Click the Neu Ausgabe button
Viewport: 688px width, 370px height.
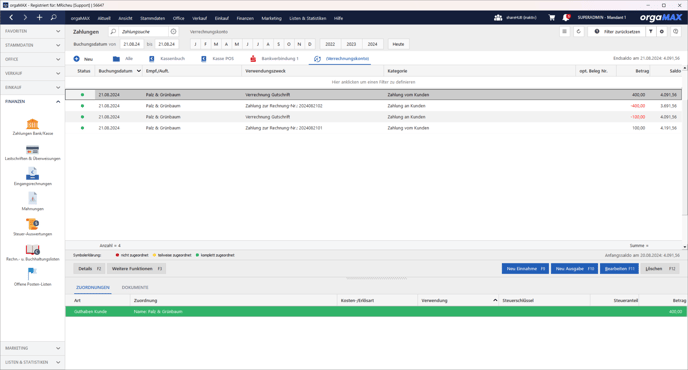(574, 269)
